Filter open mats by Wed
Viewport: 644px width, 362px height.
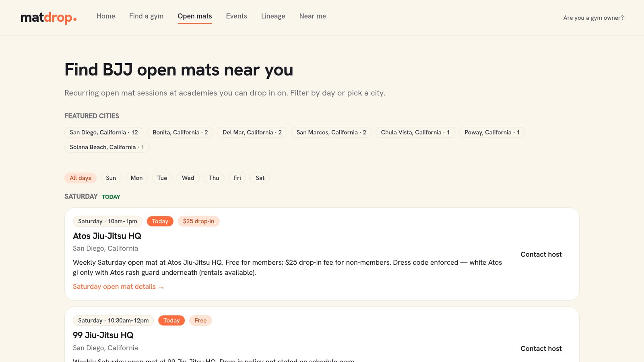pos(188,178)
